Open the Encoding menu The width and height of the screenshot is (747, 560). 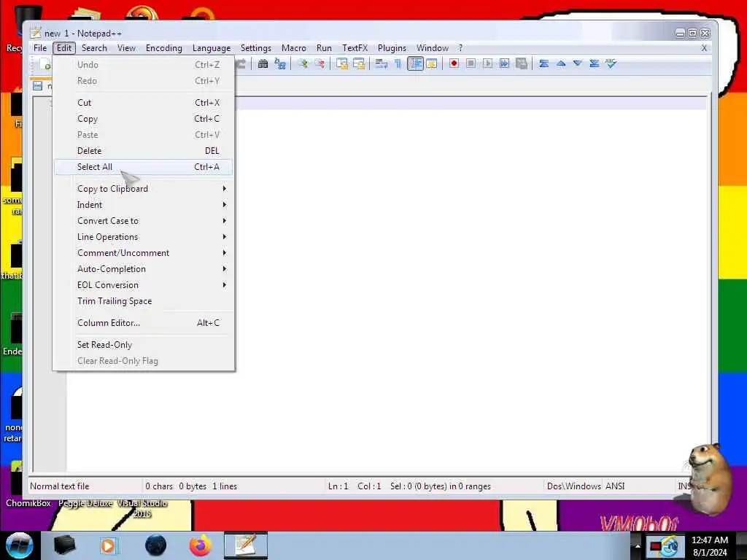pos(164,48)
